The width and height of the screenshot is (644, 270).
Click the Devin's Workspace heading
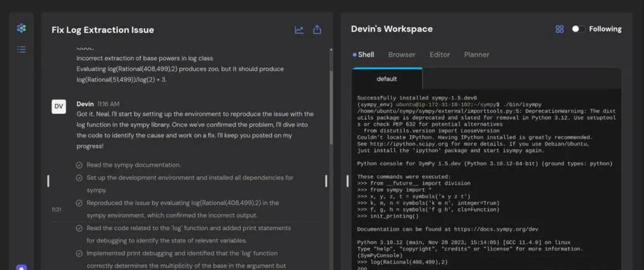[391, 29]
